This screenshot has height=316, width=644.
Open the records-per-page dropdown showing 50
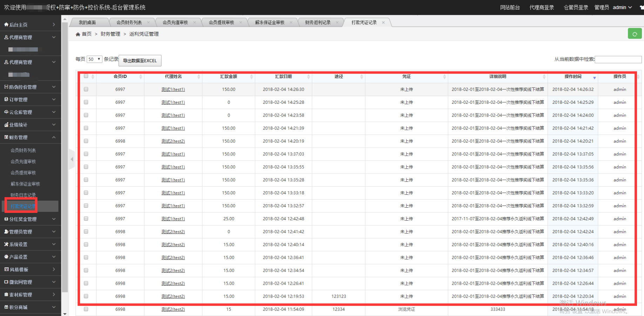pyautogui.click(x=94, y=59)
